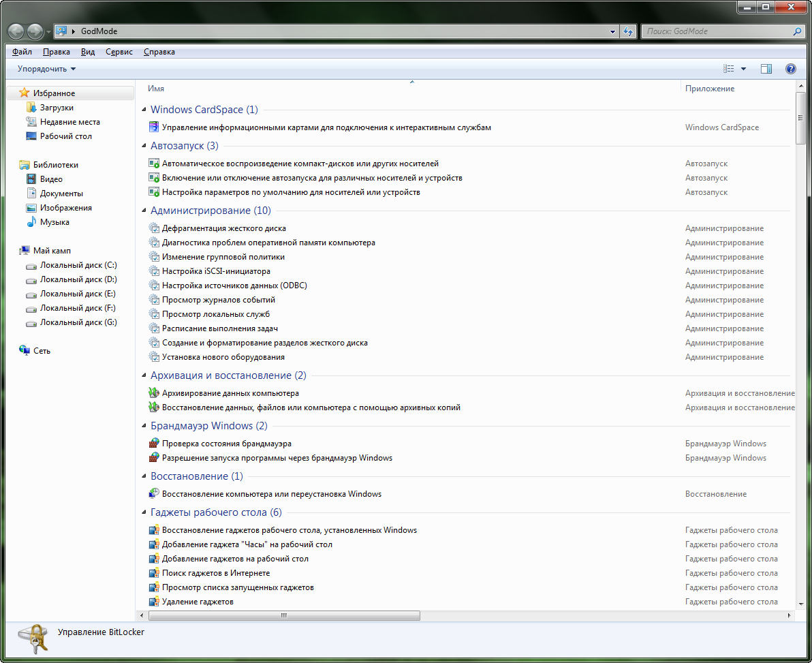Open the Упорядочить dropdown

click(x=46, y=69)
